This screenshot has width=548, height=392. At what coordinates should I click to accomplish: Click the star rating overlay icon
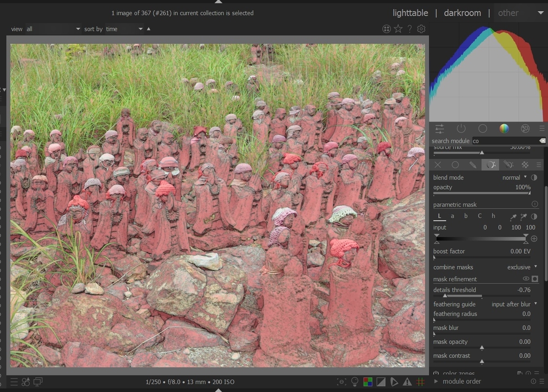click(398, 29)
